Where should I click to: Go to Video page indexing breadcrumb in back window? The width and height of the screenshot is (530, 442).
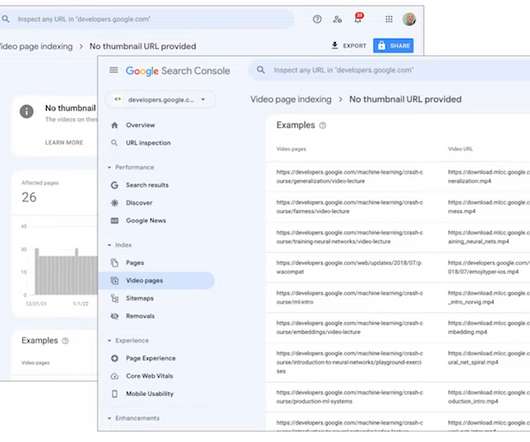(x=36, y=46)
